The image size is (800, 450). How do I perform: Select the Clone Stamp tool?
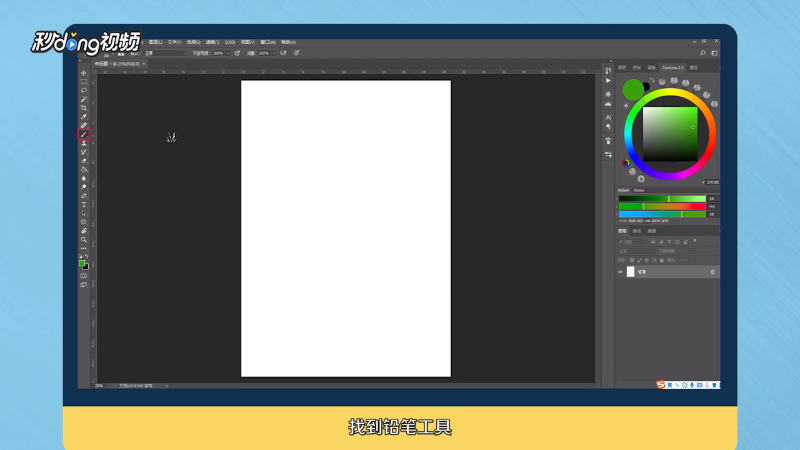(x=84, y=143)
